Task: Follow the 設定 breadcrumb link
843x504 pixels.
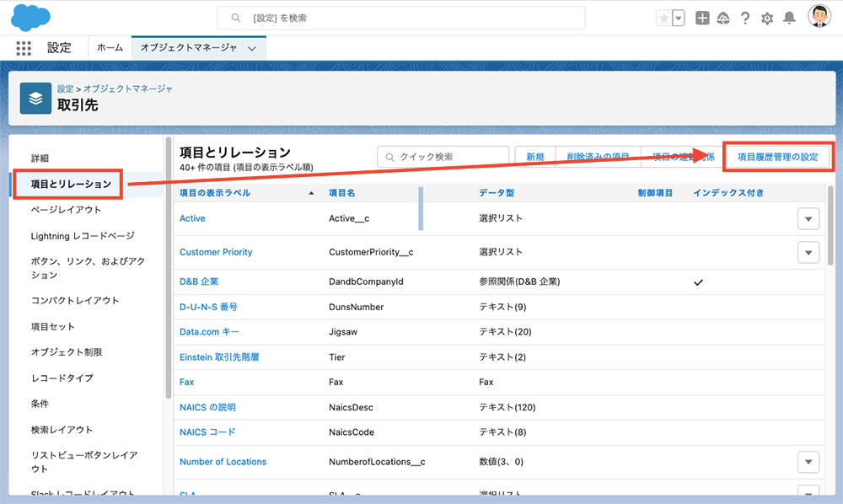Action: tap(65, 88)
